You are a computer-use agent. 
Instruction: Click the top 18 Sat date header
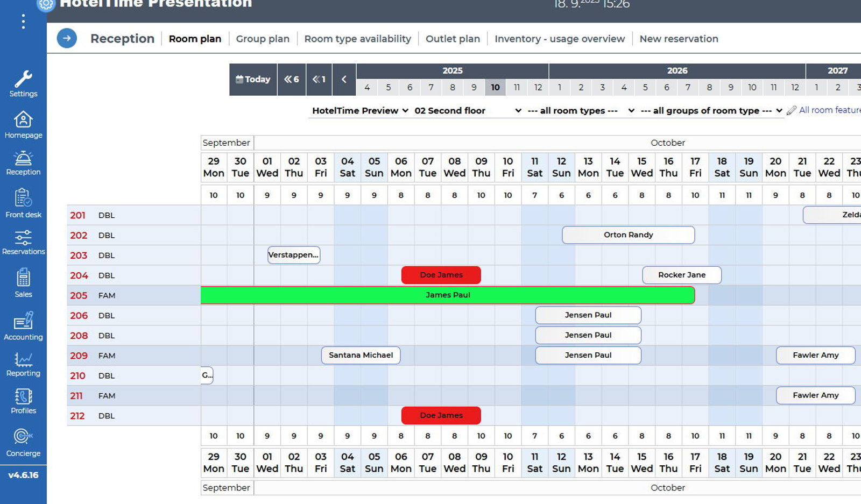click(x=722, y=167)
